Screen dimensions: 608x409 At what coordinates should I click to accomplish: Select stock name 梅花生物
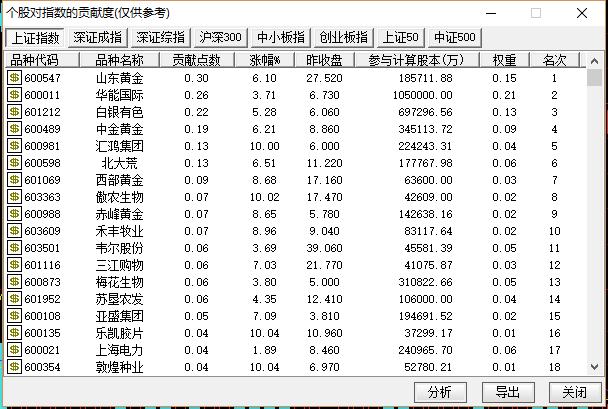[x=119, y=282]
